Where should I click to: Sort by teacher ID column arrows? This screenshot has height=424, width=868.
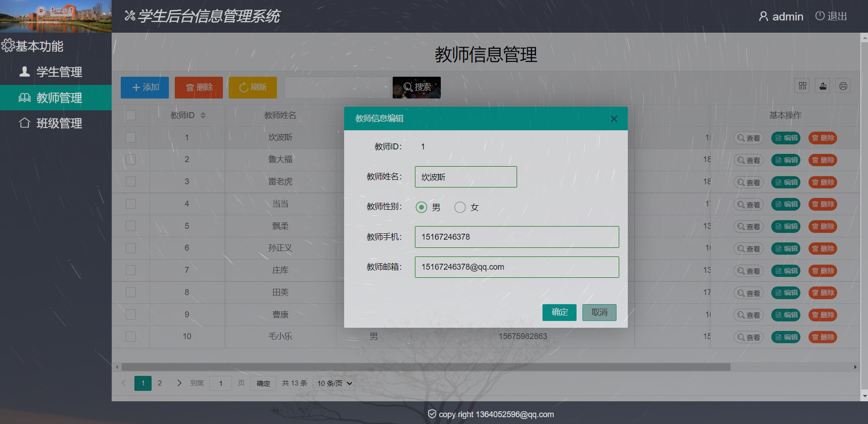point(203,115)
